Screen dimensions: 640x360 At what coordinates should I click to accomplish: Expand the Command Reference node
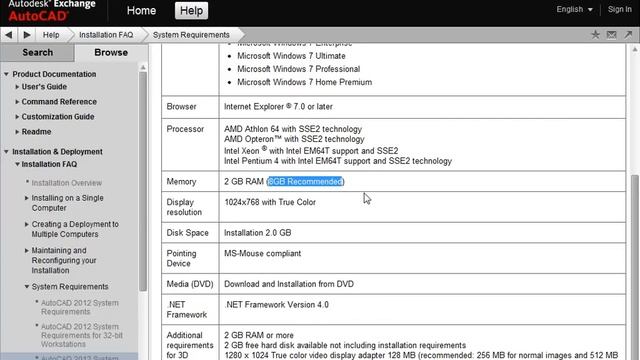17,102
